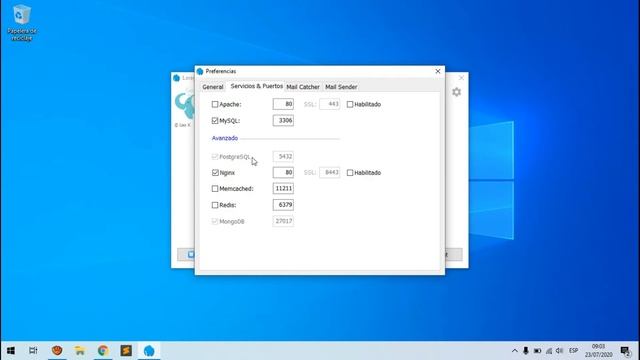This screenshot has height=360, width=640.
Task: Select the Servicios & Puertos tab
Action: pos(256,86)
